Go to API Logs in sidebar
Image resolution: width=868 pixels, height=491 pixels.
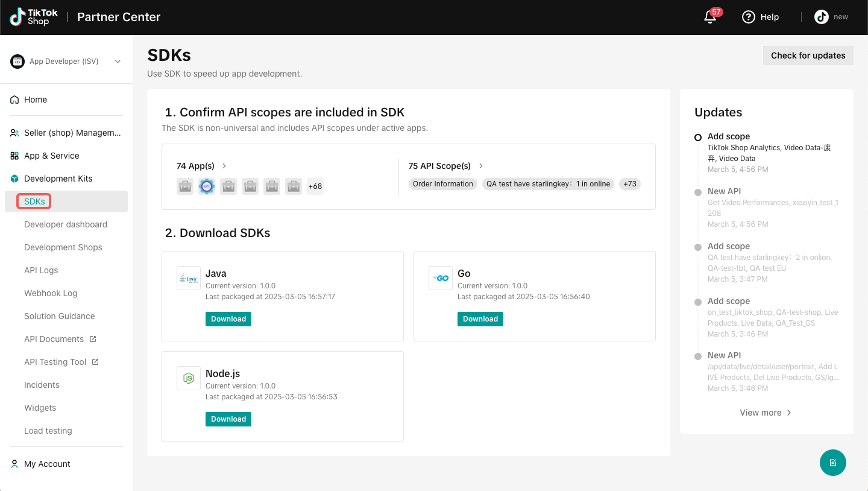tap(41, 270)
